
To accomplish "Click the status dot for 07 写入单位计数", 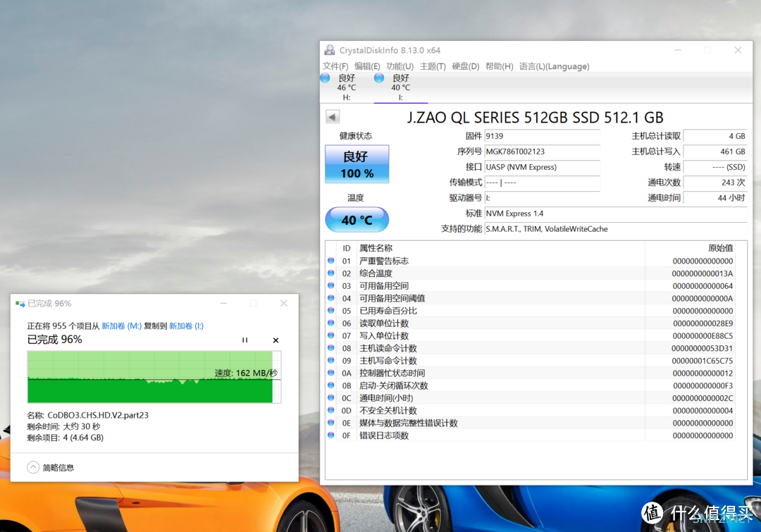I will [331, 335].
